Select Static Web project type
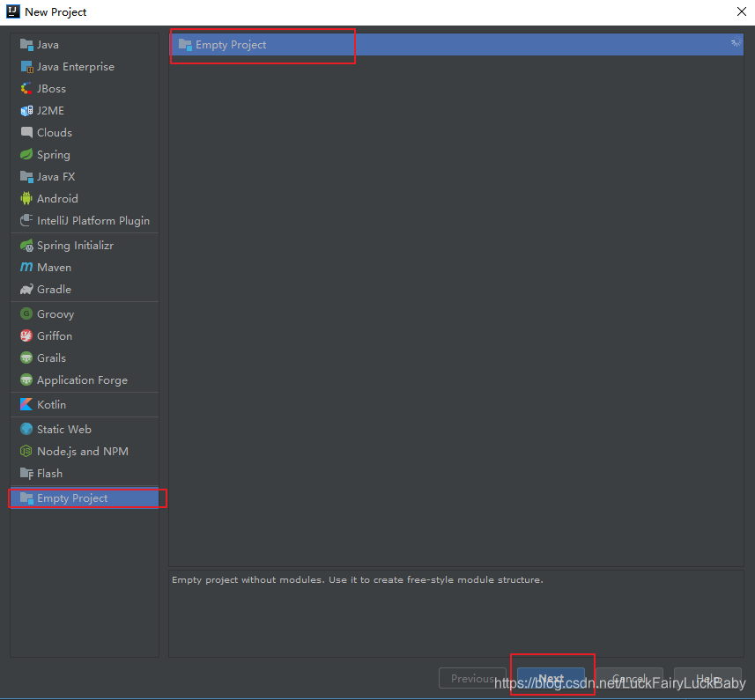This screenshot has width=755, height=700. point(85,429)
